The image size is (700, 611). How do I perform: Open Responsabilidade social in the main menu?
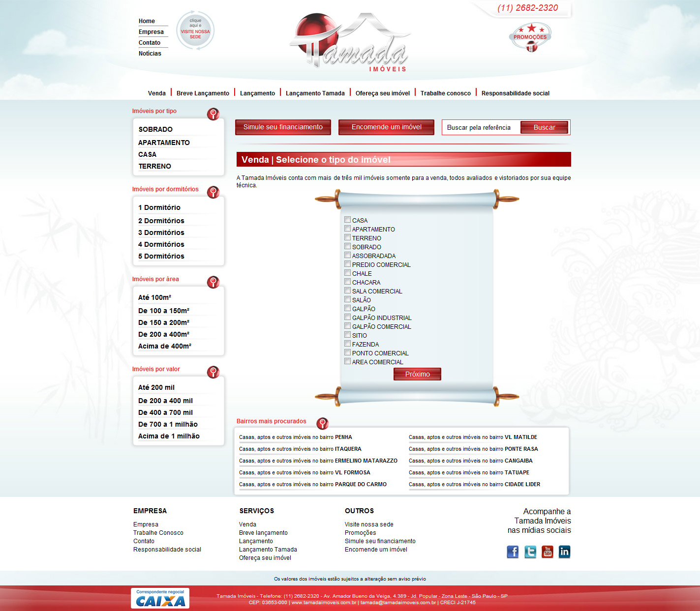pyautogui.click(x=516, y=93)
